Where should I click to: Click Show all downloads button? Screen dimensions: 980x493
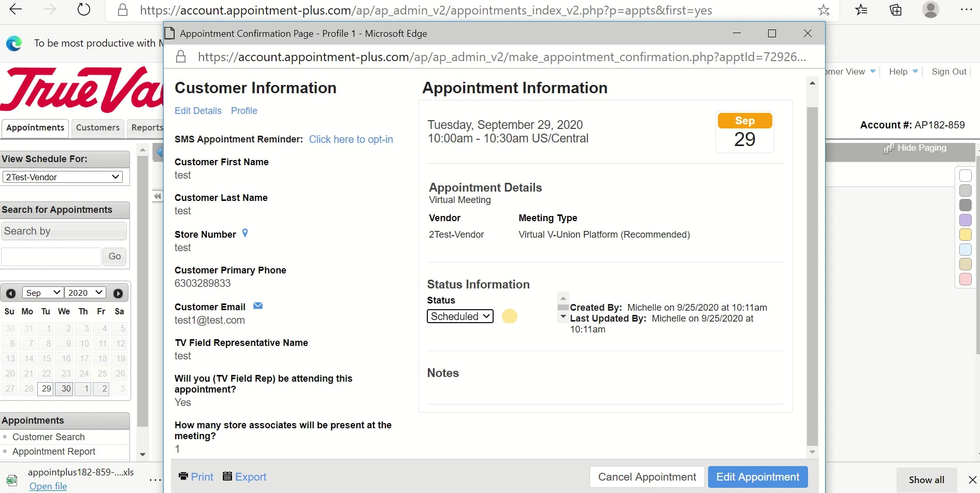926,480
